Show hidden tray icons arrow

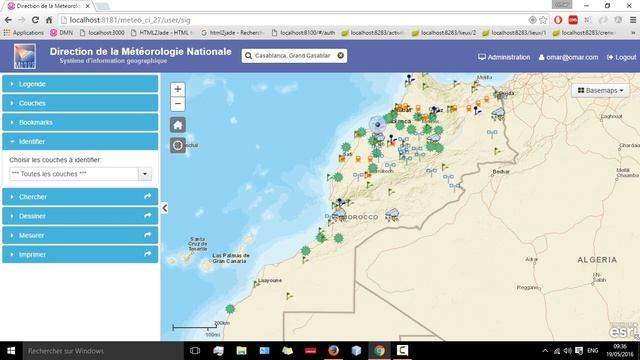[x=545, y=351]
